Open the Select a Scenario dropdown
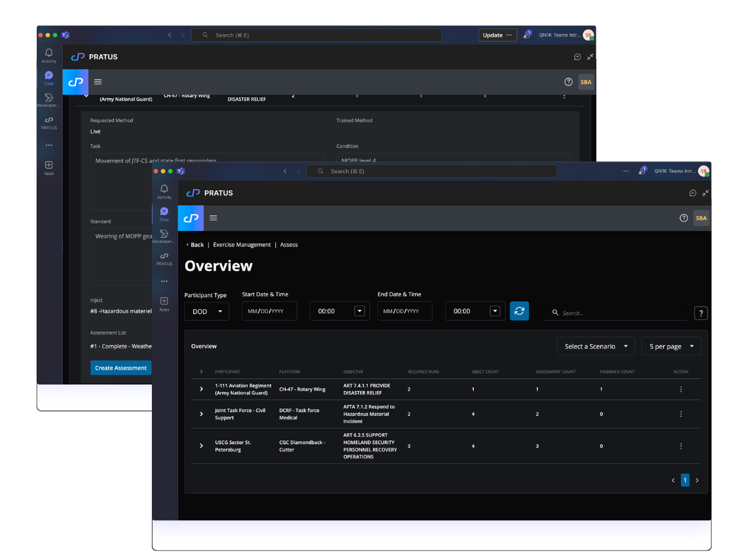The width and height of the screenshot is (747, 560). pyautogui.click(x=596, y=347)
